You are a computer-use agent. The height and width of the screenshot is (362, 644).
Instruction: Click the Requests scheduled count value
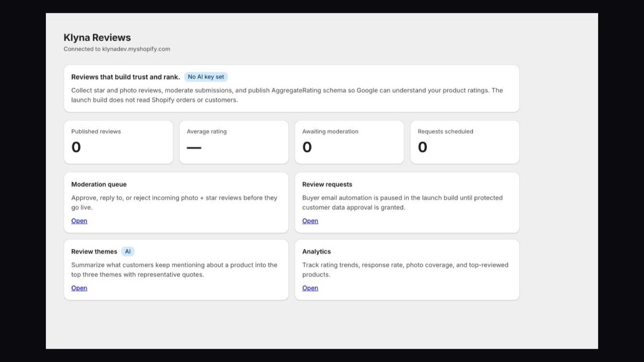tap(423, 147)
